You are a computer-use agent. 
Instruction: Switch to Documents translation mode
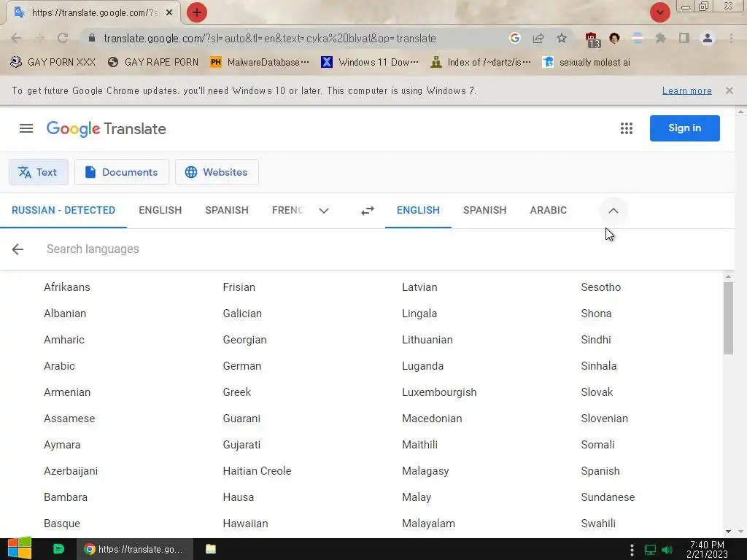(122, 172)
